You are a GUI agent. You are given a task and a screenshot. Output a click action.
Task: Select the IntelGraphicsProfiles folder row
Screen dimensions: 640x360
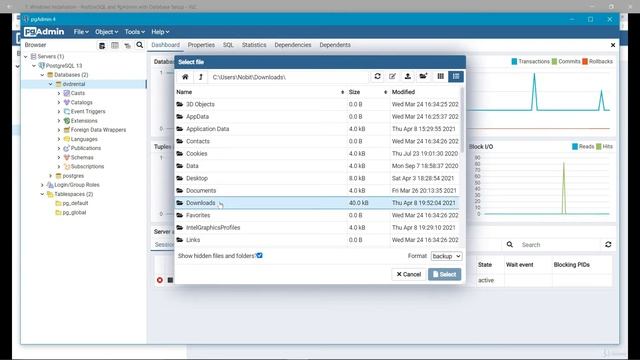[317, 227]
